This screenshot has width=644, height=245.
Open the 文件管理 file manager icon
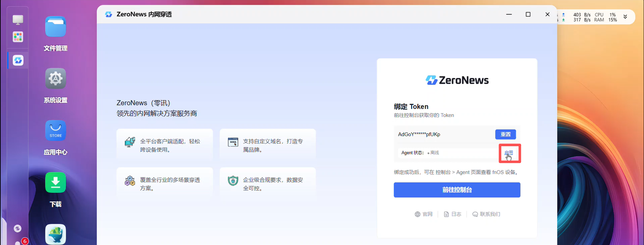click(55, 27)
